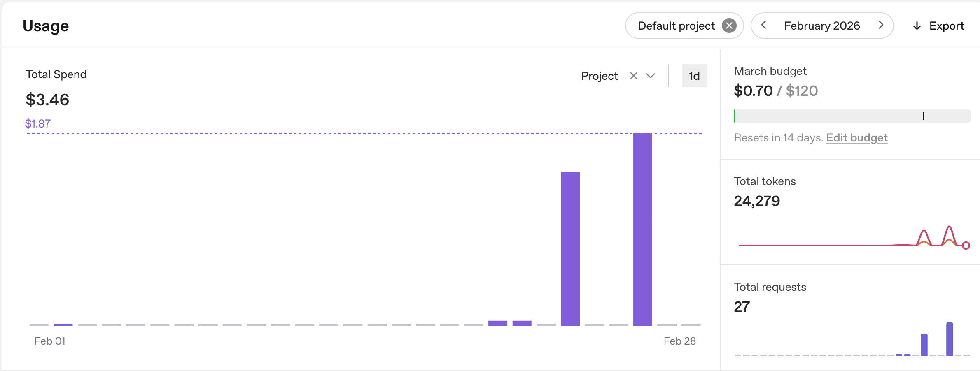Click the Total Spend section label
980x371 pixels.
point(56,74)
